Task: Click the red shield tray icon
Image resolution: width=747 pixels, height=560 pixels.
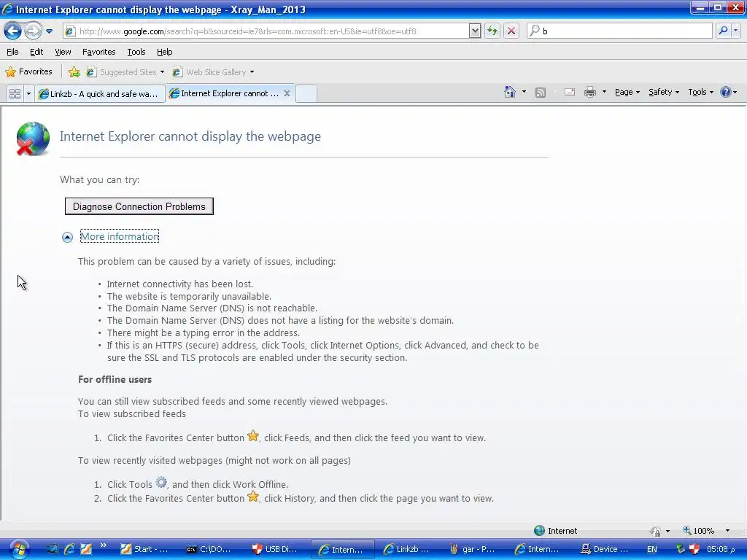Action: pyautogui.click(x=694, y=549)
